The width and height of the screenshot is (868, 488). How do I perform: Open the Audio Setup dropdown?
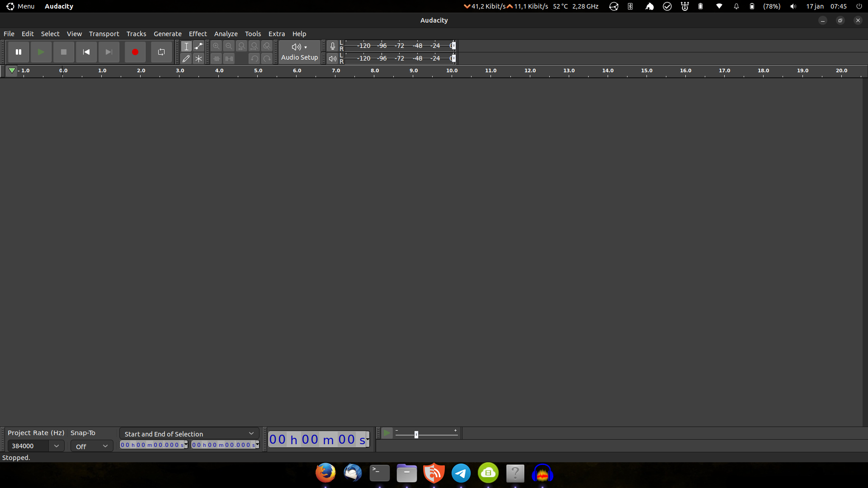point(299,52)
